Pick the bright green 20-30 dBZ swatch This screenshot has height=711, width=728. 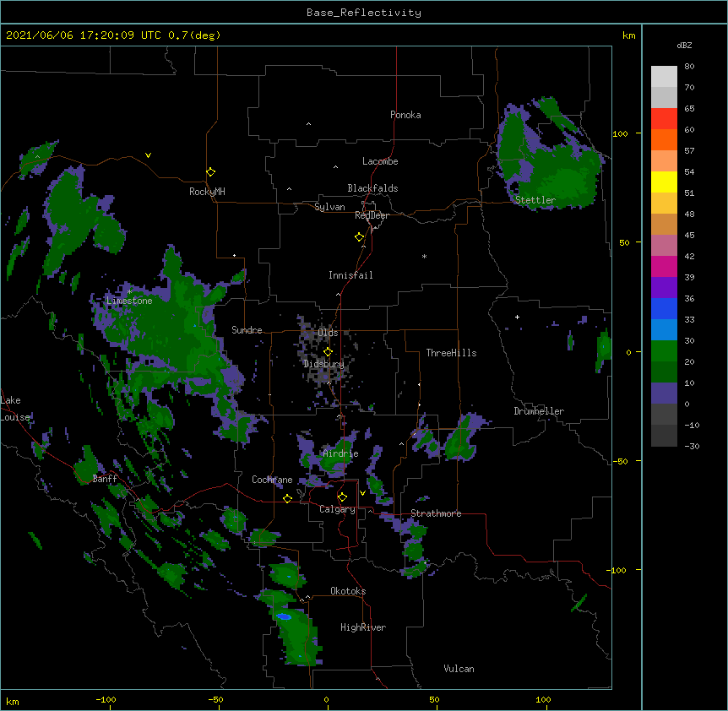click(x=664, y=351)
